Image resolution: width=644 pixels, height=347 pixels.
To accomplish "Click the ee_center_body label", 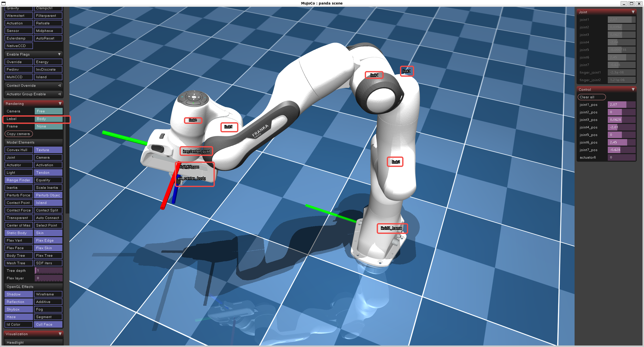I will point(192,178).
